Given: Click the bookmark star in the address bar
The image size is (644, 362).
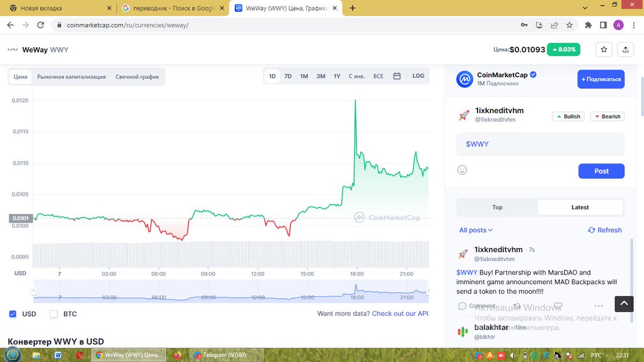Looking at the screenshot, I should tap(569, 25).
